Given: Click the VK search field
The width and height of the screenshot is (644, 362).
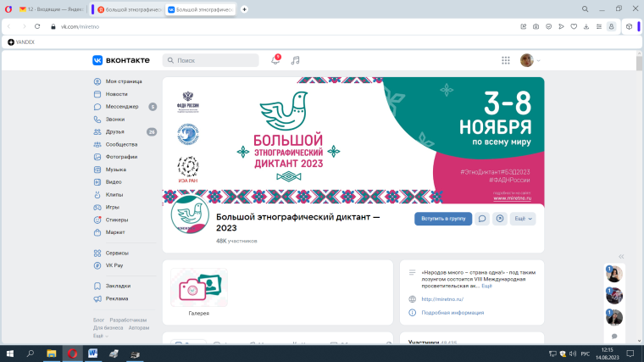Looking at the screenshot, I should [x=211, y=60].
